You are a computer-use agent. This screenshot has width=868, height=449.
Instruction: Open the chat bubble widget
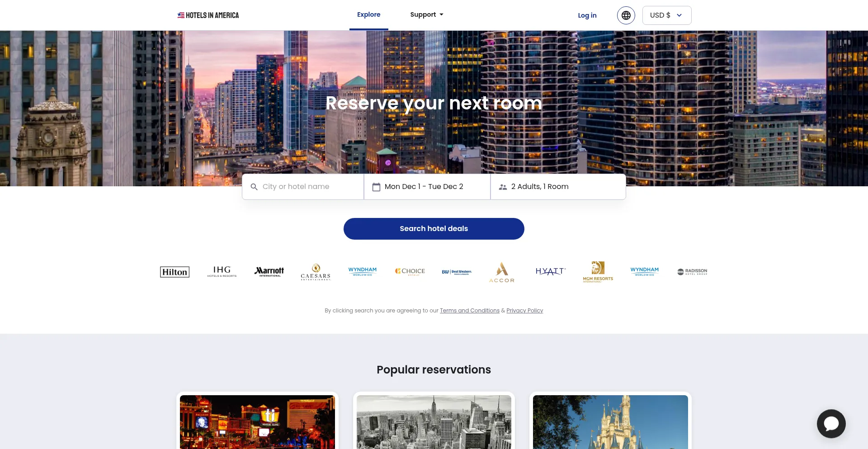831,424
